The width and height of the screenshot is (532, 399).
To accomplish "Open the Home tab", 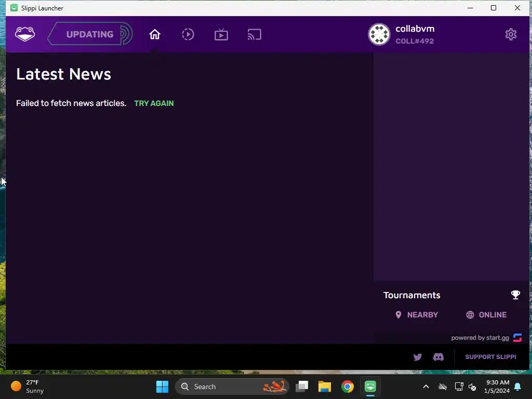I will 155,34.
